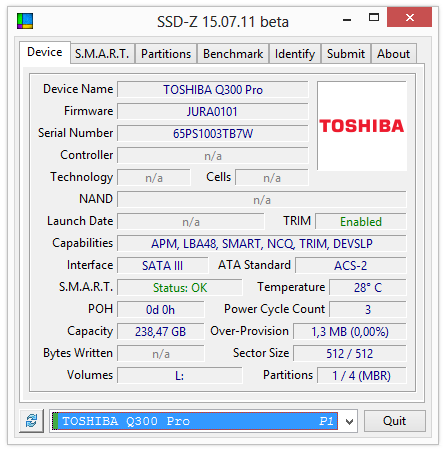Click the NAND n/a field
The image size is (446, 450).
click(262, 200)
